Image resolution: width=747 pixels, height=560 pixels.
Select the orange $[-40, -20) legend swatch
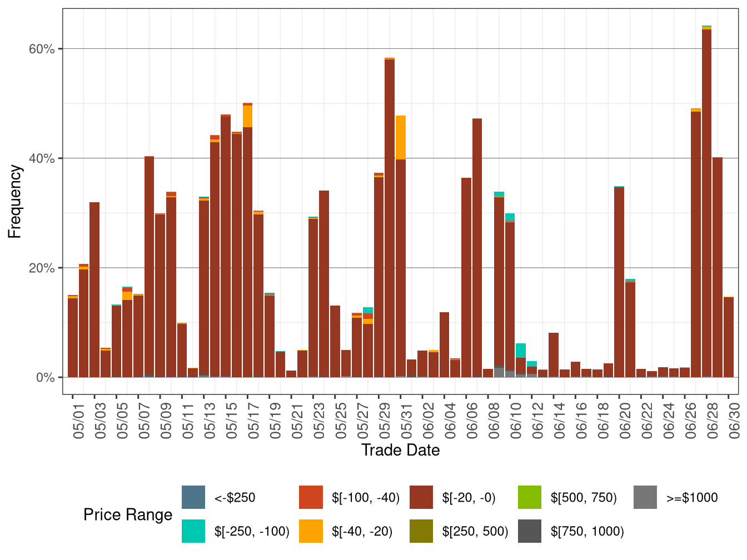point(311,531)
